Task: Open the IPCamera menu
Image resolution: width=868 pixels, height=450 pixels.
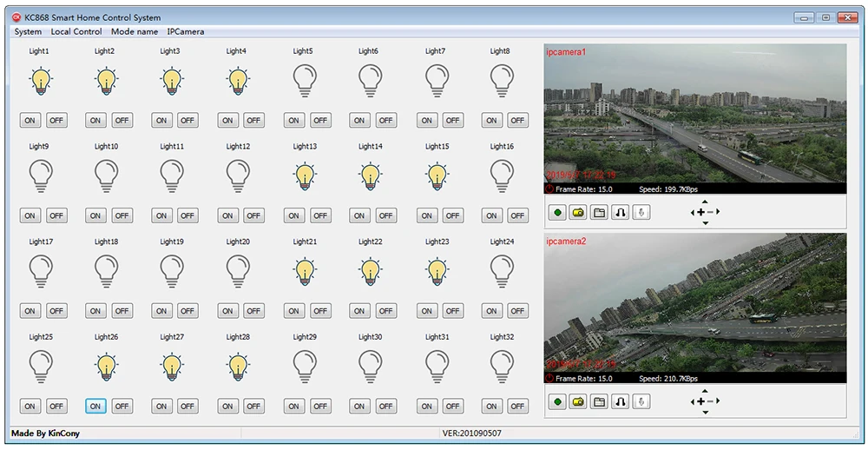Action: (186, 31)
